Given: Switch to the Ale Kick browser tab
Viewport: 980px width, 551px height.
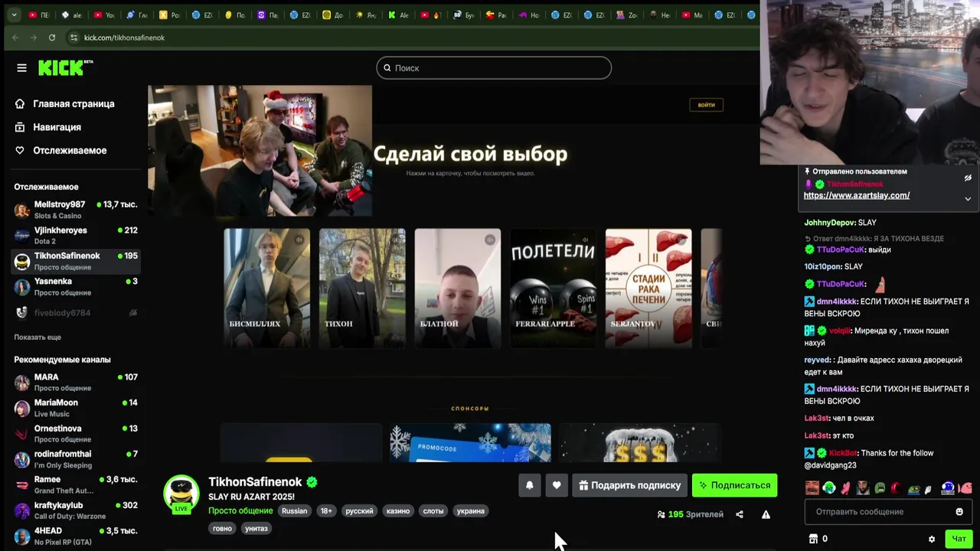Looking at the screenshot, I should click(x=399, y=15).
